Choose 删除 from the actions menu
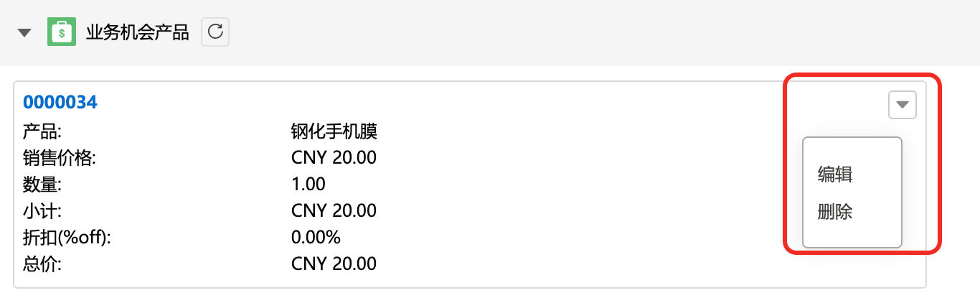The image size is (980, 303). 835,212
